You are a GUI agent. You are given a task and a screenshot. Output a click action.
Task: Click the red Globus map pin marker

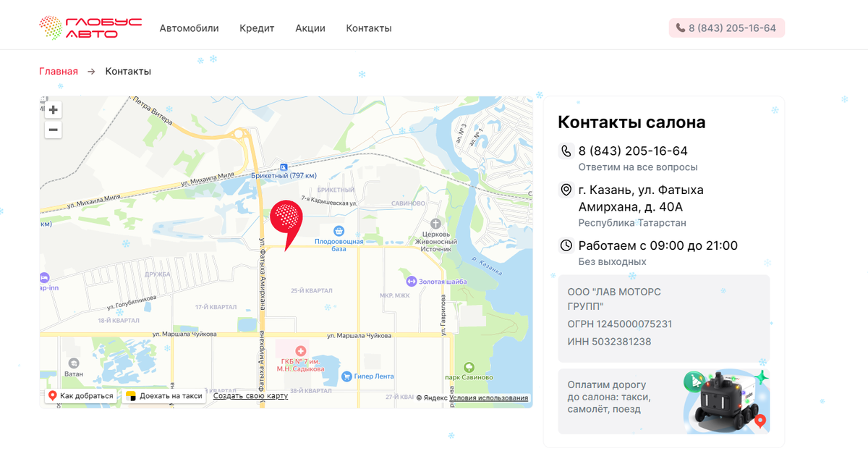(286, 225)
